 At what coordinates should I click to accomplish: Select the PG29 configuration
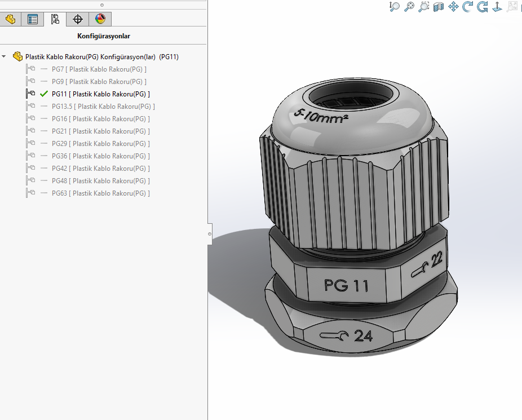[x=100, y=143]
